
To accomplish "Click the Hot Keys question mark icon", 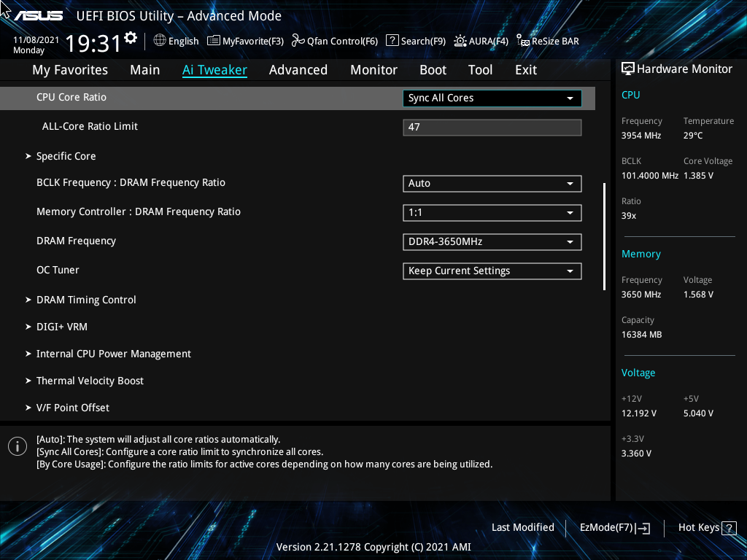I will (729, 528).
